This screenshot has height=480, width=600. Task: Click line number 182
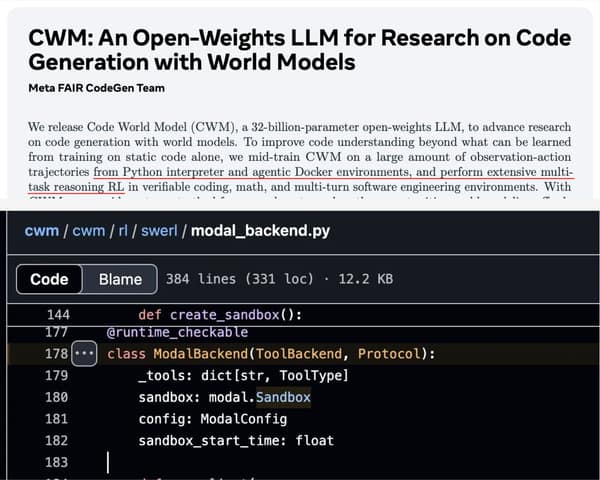57,441
